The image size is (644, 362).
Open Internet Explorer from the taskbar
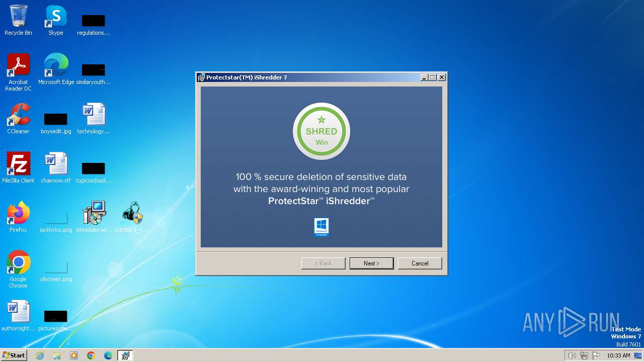coord(40,355)
